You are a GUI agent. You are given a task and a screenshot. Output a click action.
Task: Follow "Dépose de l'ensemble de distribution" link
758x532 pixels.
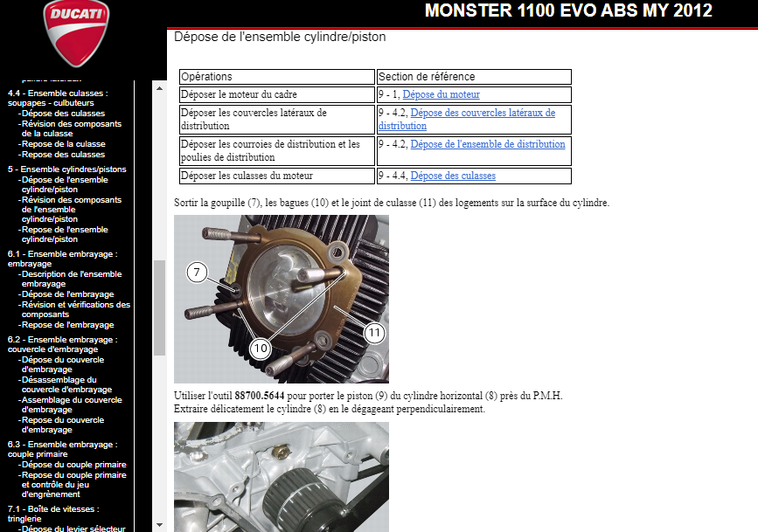[487, 144]
